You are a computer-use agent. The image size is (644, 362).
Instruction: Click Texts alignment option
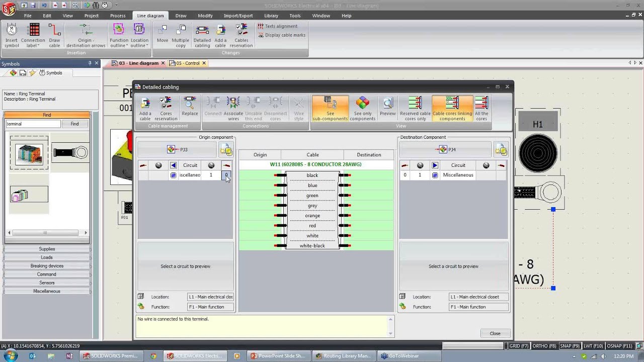pos(278,26)
